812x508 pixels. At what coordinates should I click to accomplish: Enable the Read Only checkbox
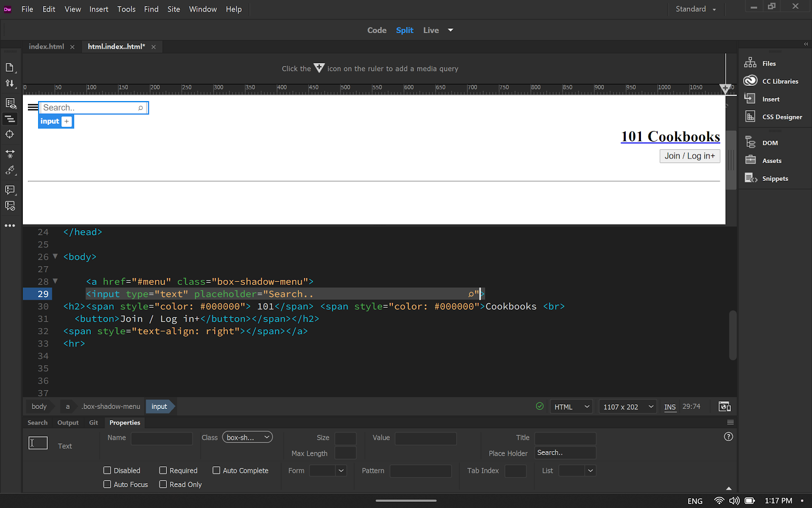coord(163,484)
